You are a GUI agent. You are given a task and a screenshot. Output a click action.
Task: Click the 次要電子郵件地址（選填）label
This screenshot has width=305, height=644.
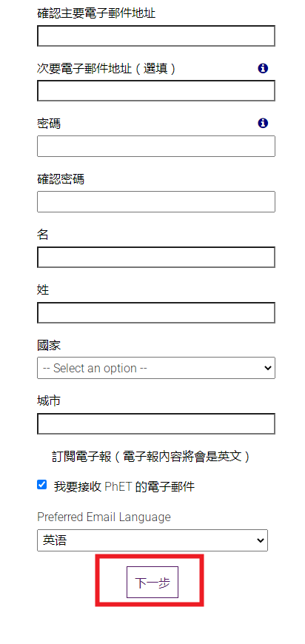point(107,68)
